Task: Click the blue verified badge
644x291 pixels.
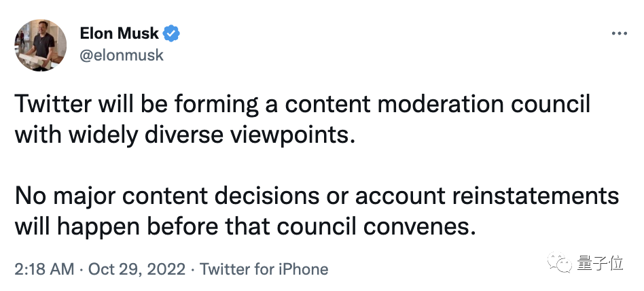Action: (173, 33)
